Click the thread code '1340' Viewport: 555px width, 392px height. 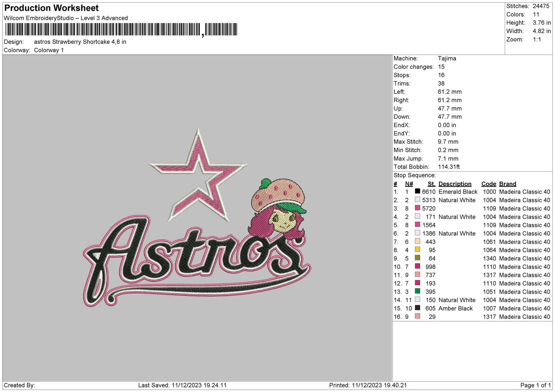click(489, 258)
